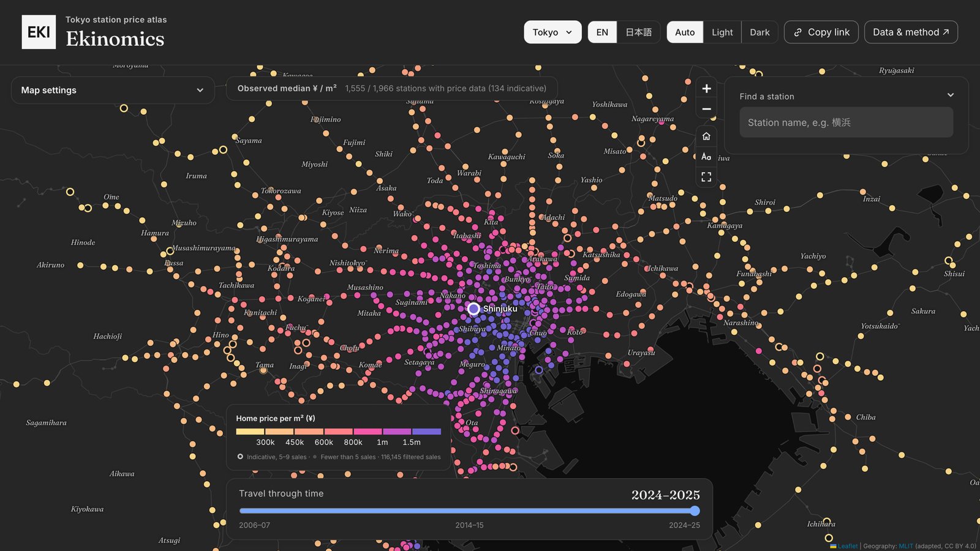Toggle map labels with Aa icon
This screenshot has width=980, height=551.
(x=706, y=157)
